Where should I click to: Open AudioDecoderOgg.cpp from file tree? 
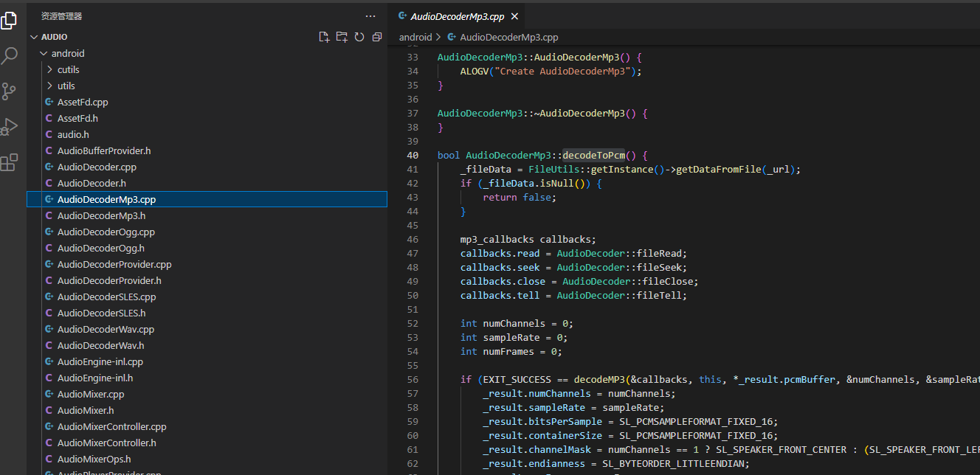click(106, 232)
